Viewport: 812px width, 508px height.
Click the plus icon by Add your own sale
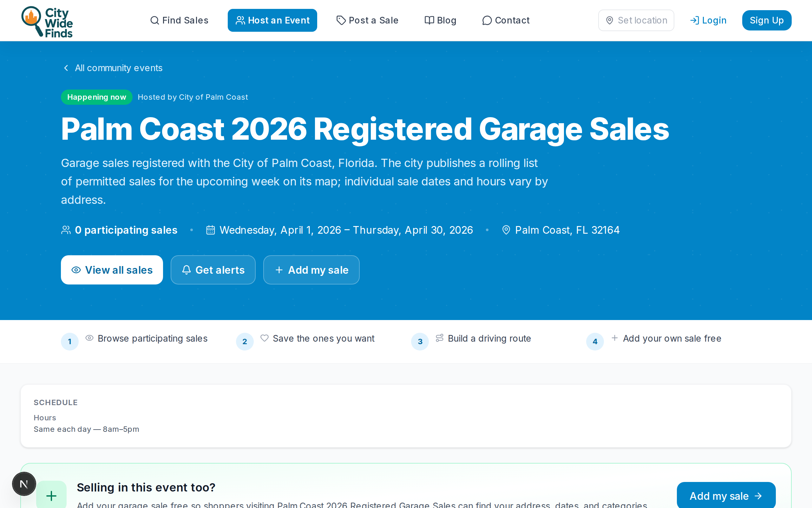(615, 338)
